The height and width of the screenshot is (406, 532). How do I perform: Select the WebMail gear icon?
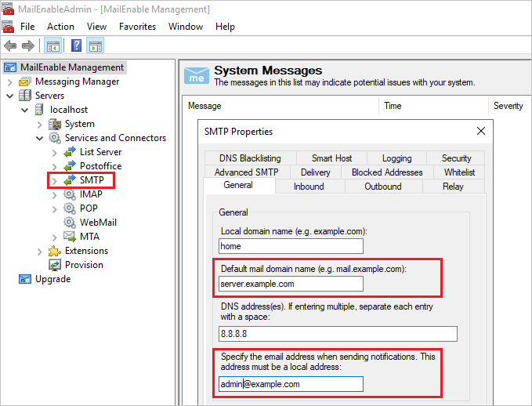[x=70, y=223]
